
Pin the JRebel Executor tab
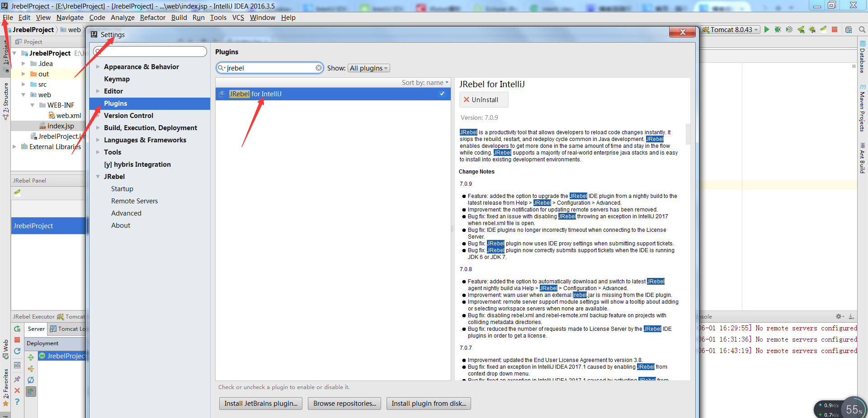click(17, 379)
